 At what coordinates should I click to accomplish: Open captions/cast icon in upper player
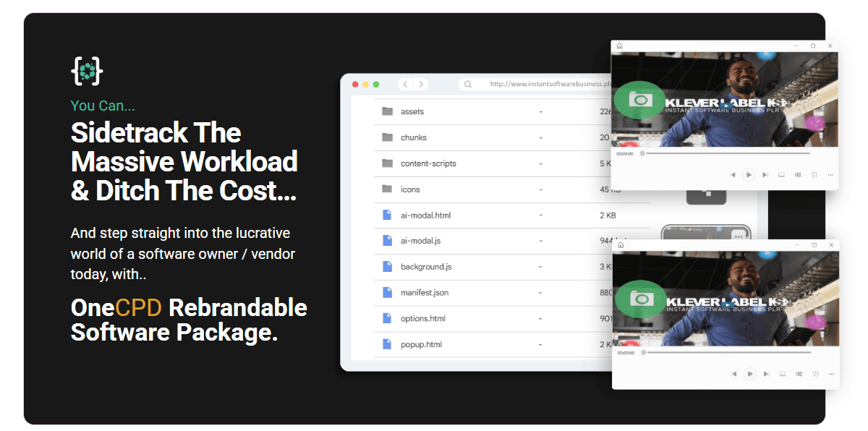781,174
